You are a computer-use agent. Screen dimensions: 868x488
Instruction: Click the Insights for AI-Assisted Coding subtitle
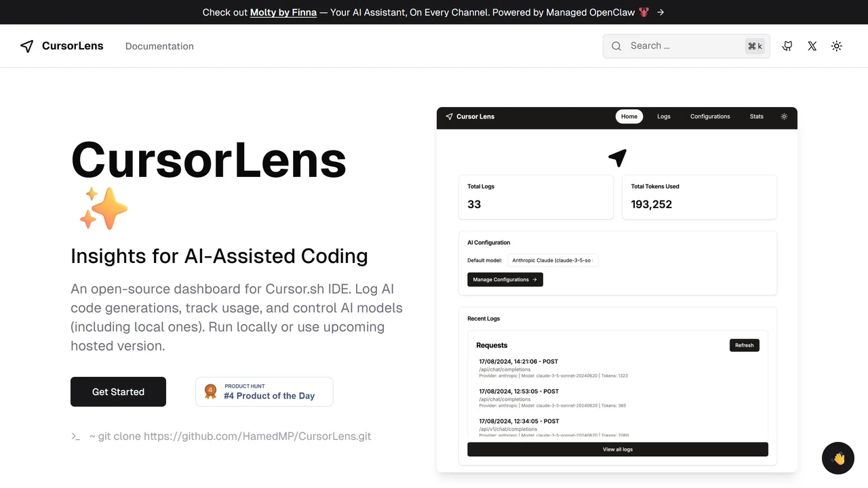point(219,256)
